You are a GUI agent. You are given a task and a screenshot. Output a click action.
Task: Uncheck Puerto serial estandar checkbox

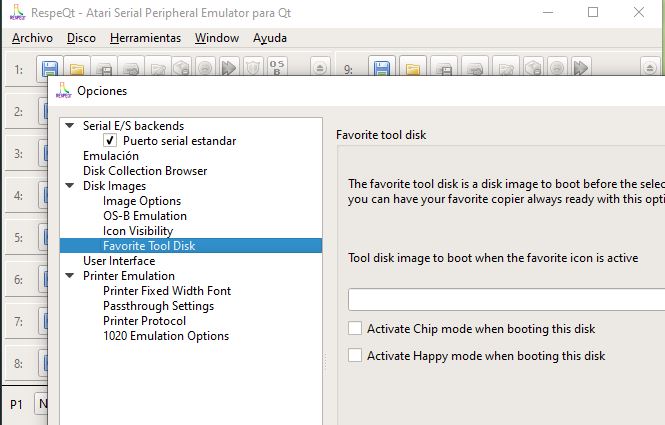pyautogui.click(x=110, y=141)
